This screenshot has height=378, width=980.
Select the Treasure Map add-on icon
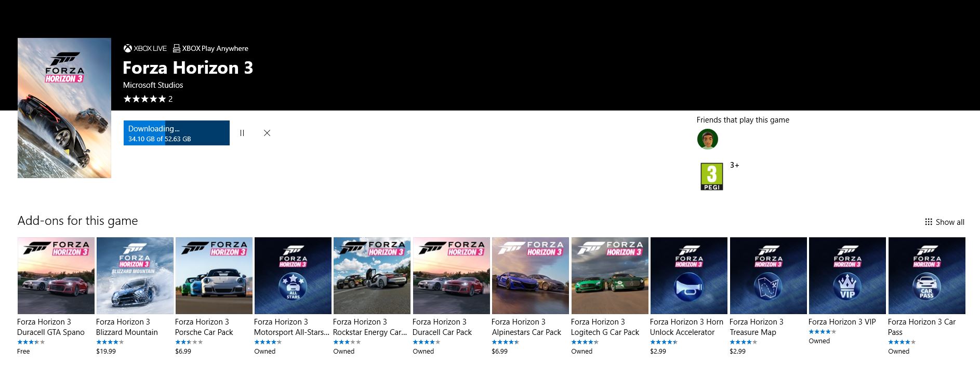click(769, 276)
